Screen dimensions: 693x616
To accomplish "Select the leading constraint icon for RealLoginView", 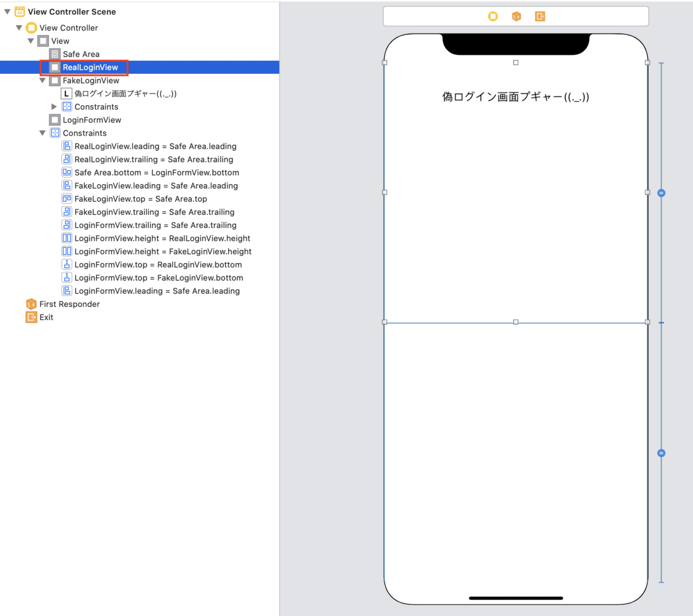I will click(x=66, y=145).
